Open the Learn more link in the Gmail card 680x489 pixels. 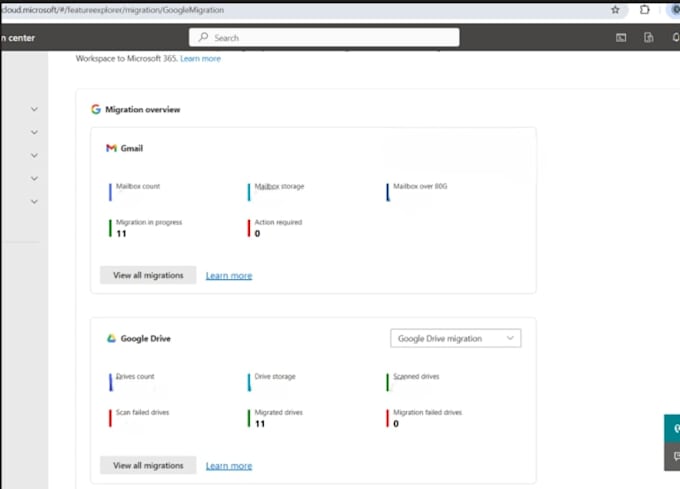click(x=229, y=276)
